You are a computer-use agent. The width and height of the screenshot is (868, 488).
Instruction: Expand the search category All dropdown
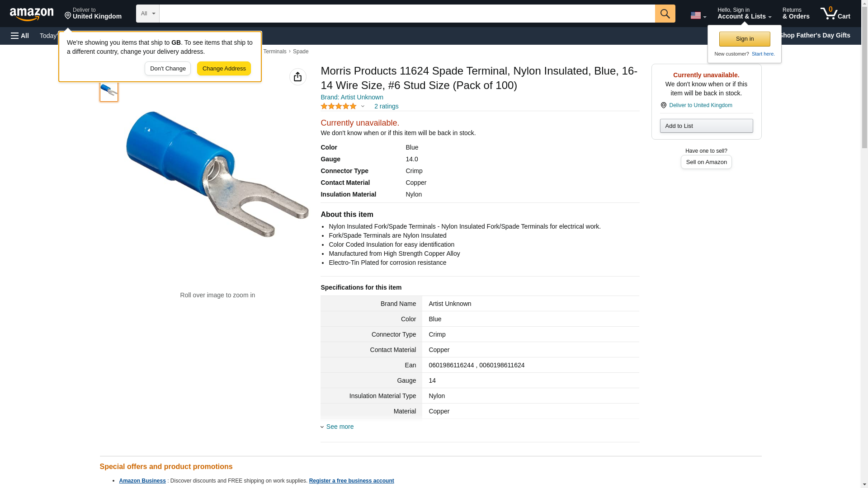147,14
